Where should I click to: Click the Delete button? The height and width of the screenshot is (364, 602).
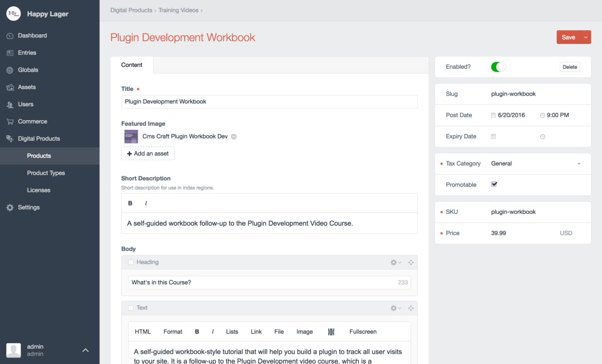(x=570, y=67)
